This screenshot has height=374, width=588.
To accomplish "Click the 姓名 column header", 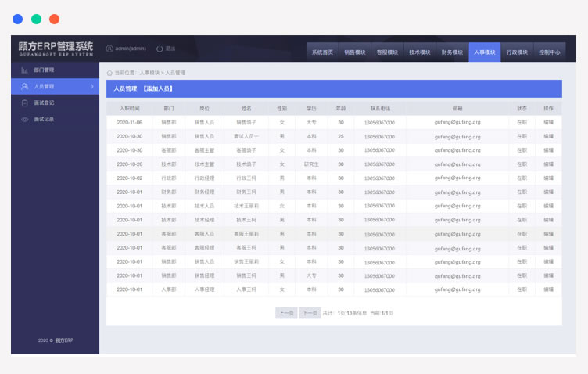I will pos(246,109).
